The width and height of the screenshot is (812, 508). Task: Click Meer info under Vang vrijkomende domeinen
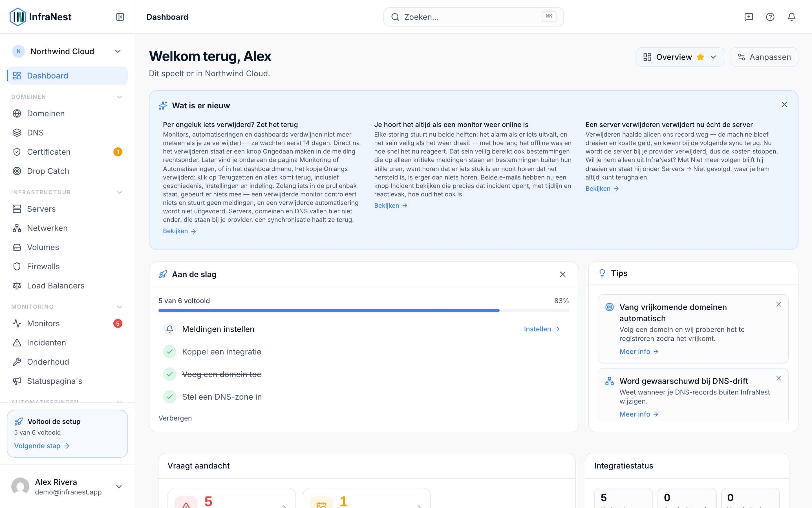[x=639, y=351]
